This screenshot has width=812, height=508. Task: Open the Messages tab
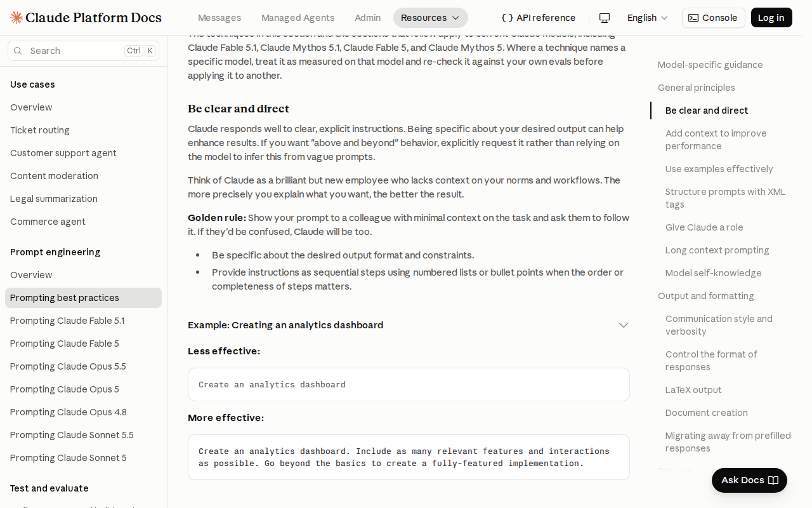tap(219, 18)
